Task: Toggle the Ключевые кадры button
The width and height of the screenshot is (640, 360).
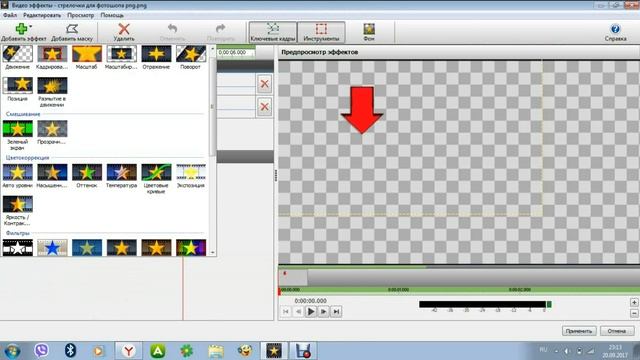Action: (273, 32)
